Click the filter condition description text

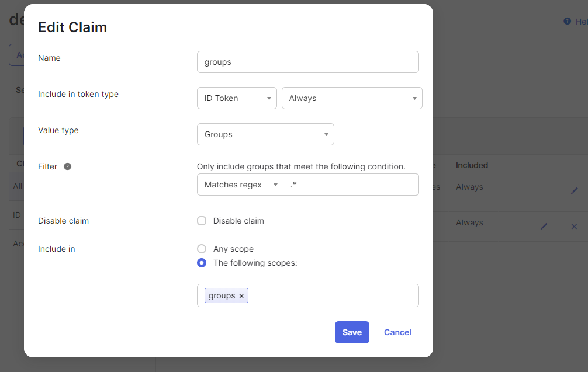tap(301, 166)
